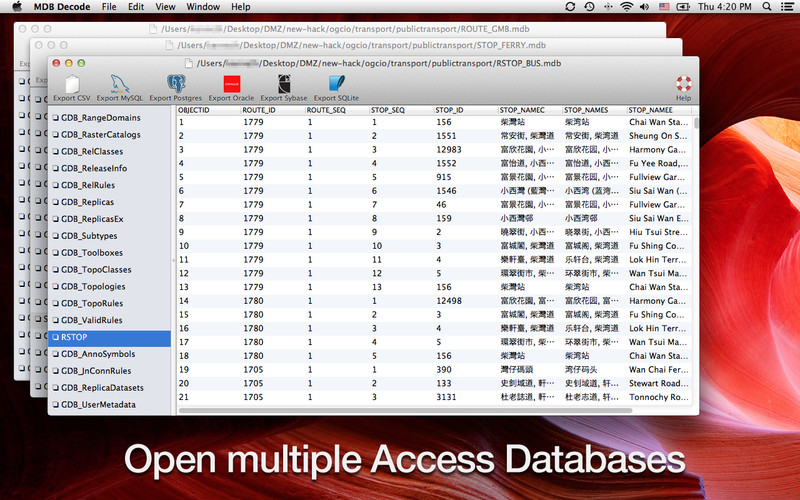This screenshot has width=800, height=500.
Task: Open the US flag input source icon
Action: (x=664, y=7)
